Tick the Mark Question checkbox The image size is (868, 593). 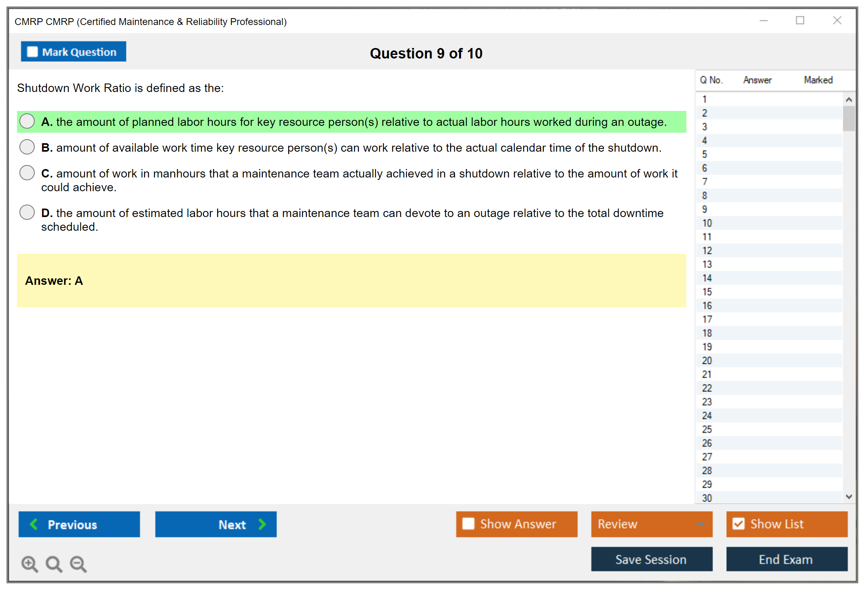pyautogui.click(x=32, y=52)
